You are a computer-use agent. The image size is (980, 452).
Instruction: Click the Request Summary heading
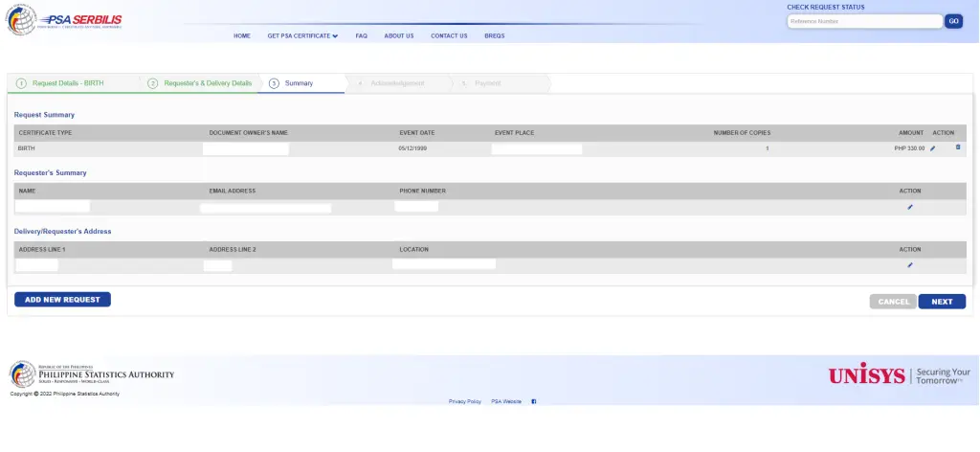tap(44, 115)
